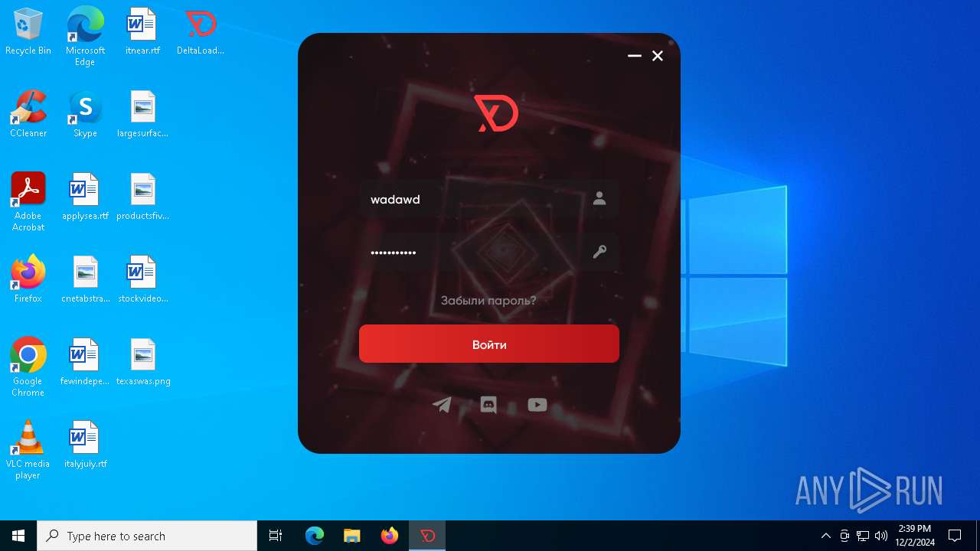
Task: Select the CCleaner desktop shortcut
Action: pos(28,115)
